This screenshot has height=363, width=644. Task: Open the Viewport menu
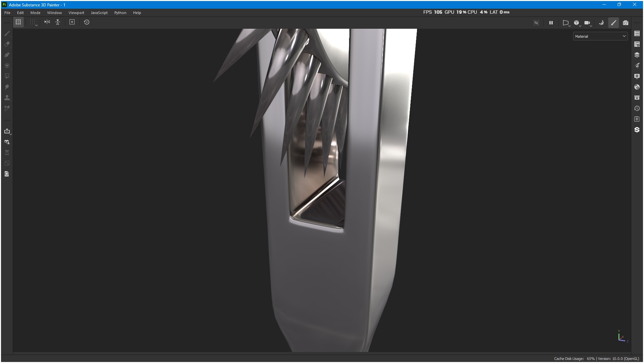(x=76, y=13)
